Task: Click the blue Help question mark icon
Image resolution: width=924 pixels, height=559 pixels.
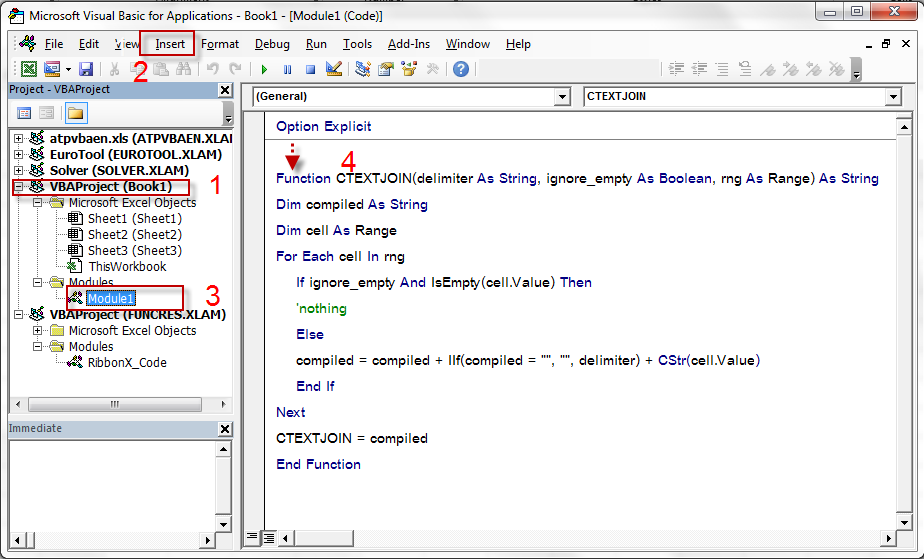Action: click(x=461, y=69)
